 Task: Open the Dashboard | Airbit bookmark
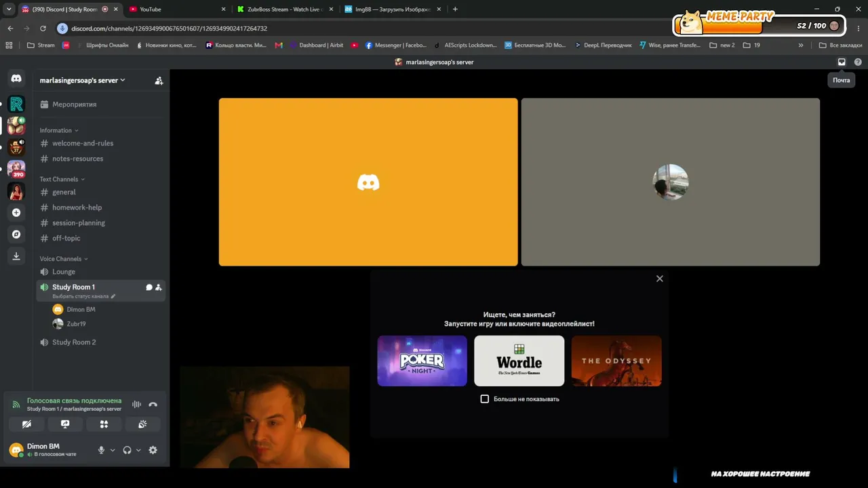pos(316,45)
